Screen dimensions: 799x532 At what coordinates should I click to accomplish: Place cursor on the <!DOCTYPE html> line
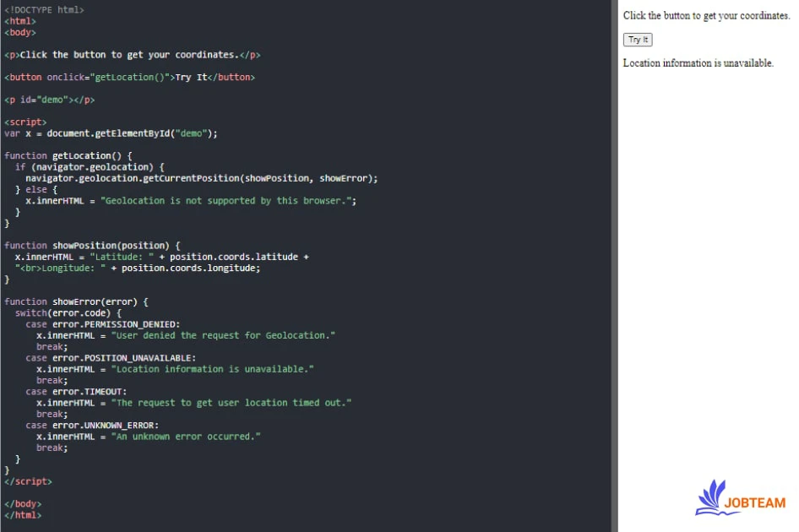(x=44, y=10)
